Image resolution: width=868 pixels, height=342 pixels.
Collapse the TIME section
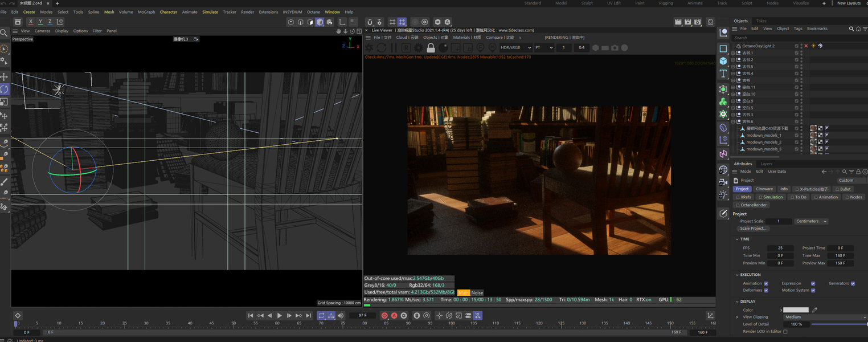[738, 239]
